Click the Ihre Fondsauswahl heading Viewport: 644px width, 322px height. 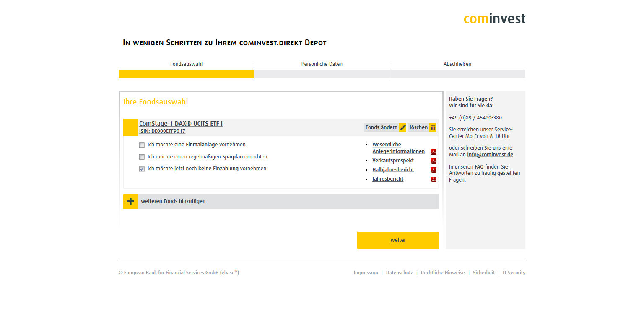click(x=156, y=102)
